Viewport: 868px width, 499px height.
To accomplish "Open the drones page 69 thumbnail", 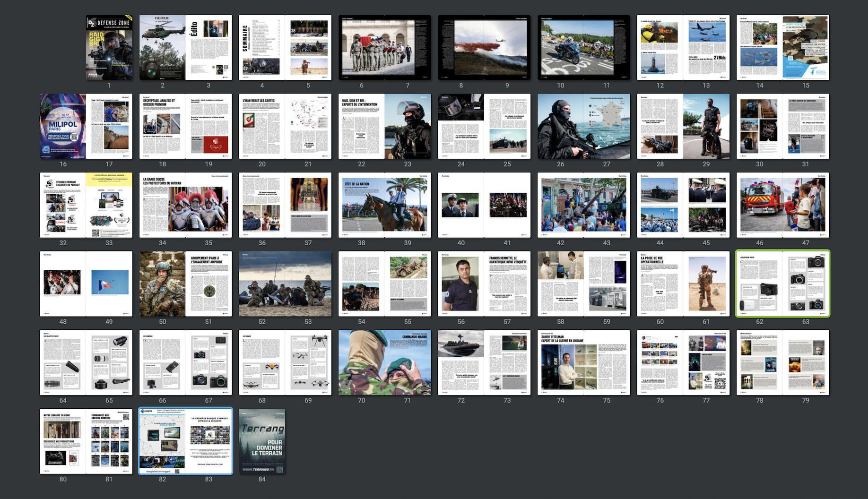I will point(308,362).
